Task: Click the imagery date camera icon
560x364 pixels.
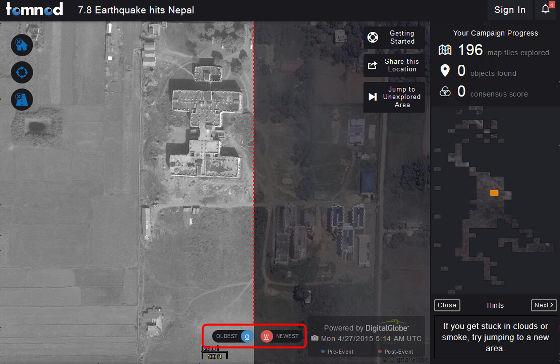Action: point(315,338)
